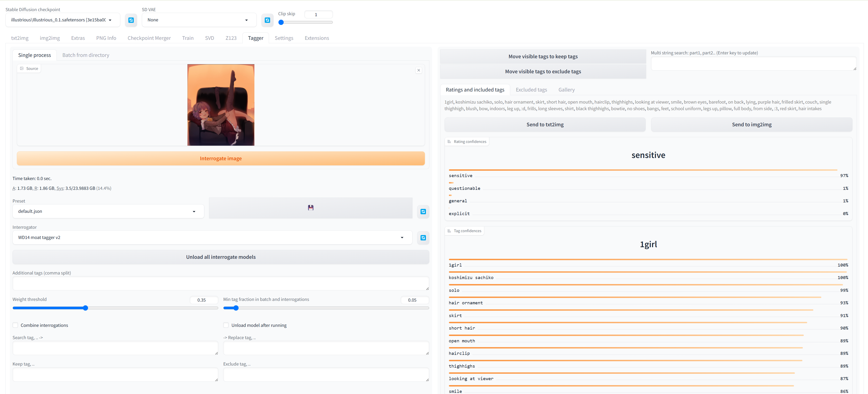Open Interrogator WD14 moat tagger dropdown
868x394 pixels.
click(x=212, y=238)
